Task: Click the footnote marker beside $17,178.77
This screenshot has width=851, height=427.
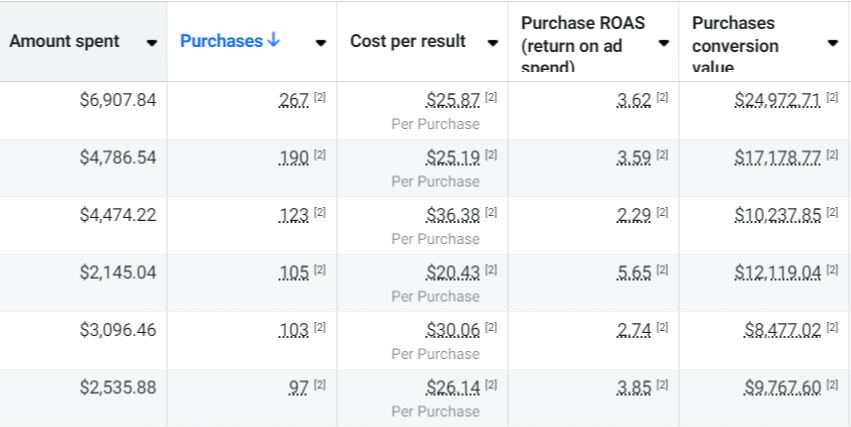Action: pos(832,156)
